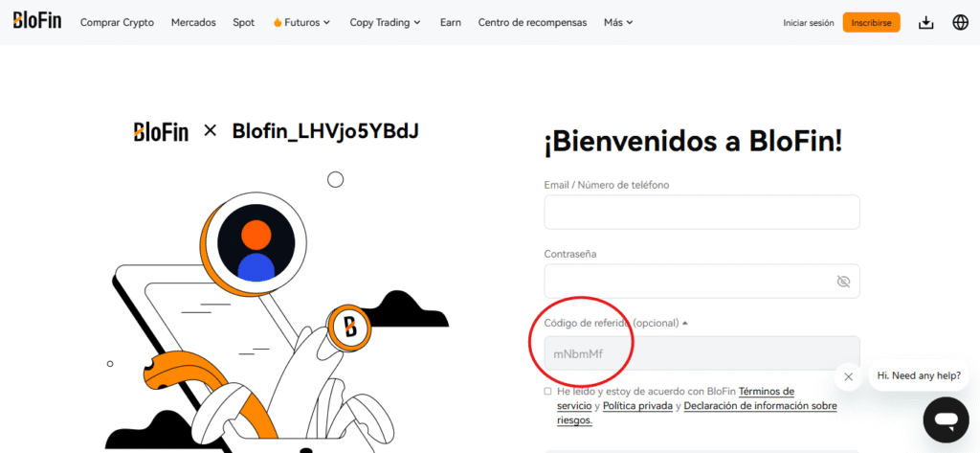This screenshot has width=980, height=453.
Task: Focus the Email / Número de teléfono field
Action: coord(702,212)
